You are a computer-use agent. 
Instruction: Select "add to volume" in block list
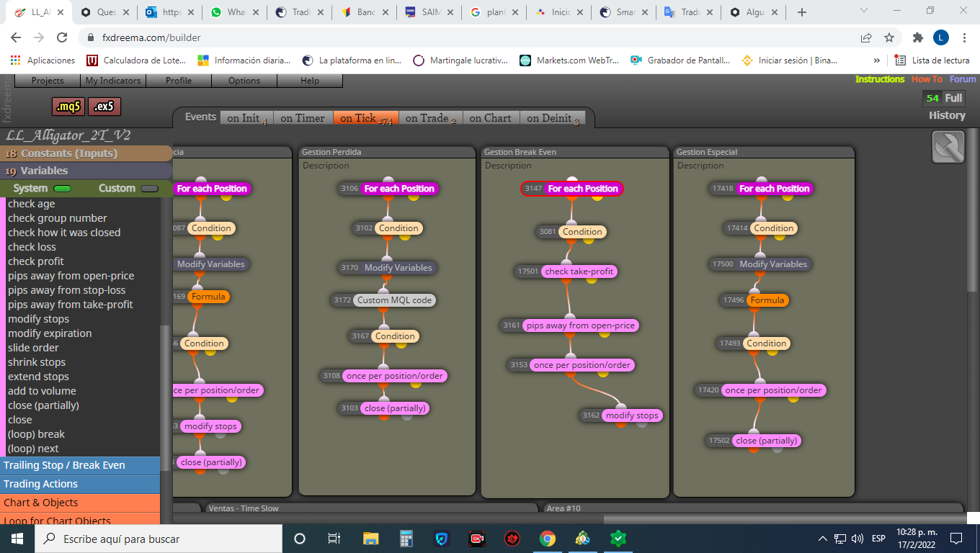42,391
